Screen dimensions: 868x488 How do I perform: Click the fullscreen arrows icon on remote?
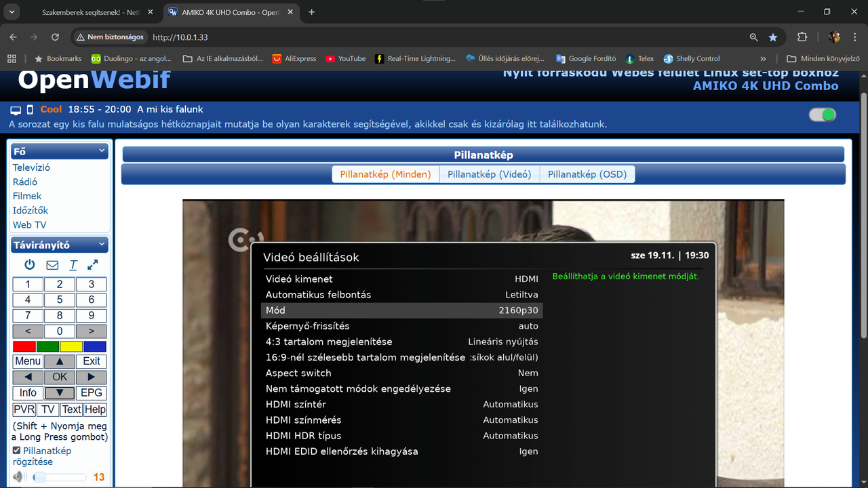[92, 264]
